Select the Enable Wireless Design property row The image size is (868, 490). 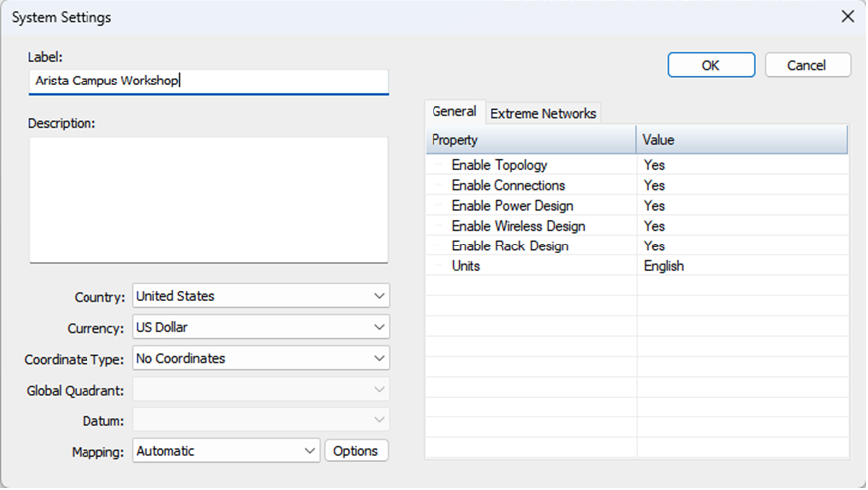point(518,226)
